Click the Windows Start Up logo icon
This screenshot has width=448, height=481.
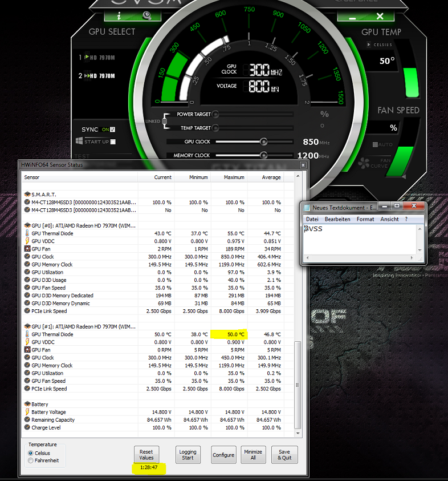[x=79, y=141]
